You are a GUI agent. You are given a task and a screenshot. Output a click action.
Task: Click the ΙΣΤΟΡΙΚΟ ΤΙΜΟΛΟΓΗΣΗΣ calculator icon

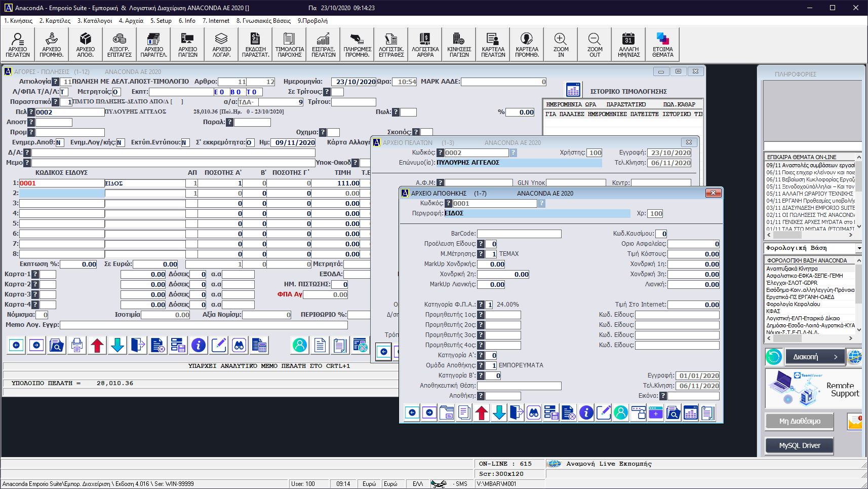[x=573, y=90]
